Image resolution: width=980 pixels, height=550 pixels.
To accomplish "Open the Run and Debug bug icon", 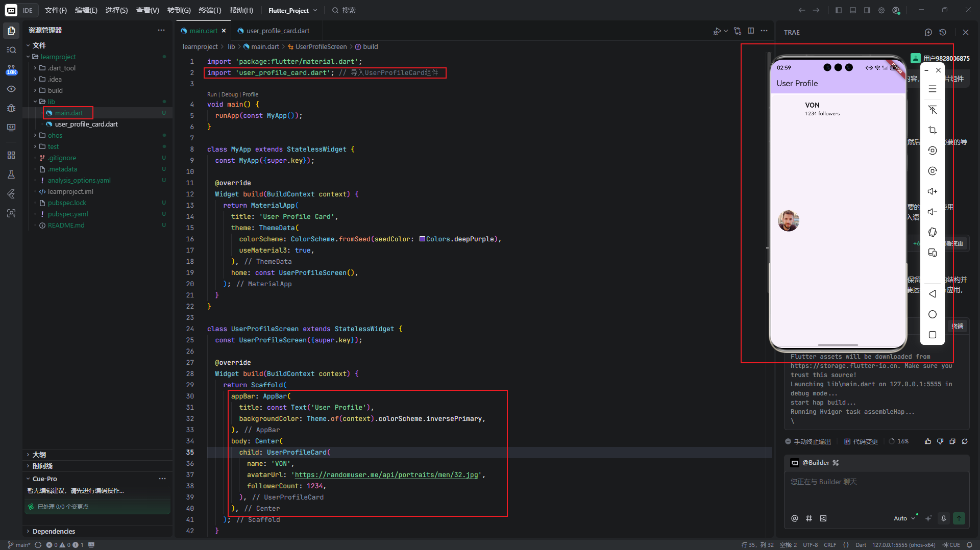I will [11, 108].
